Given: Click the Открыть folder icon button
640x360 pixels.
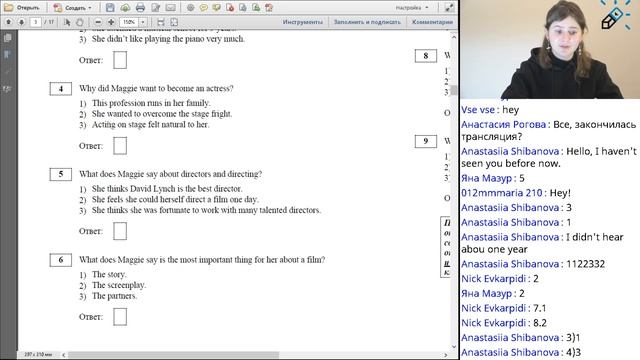Looking at the screenshot, I should pyautogui.click(x=22, y=7).
